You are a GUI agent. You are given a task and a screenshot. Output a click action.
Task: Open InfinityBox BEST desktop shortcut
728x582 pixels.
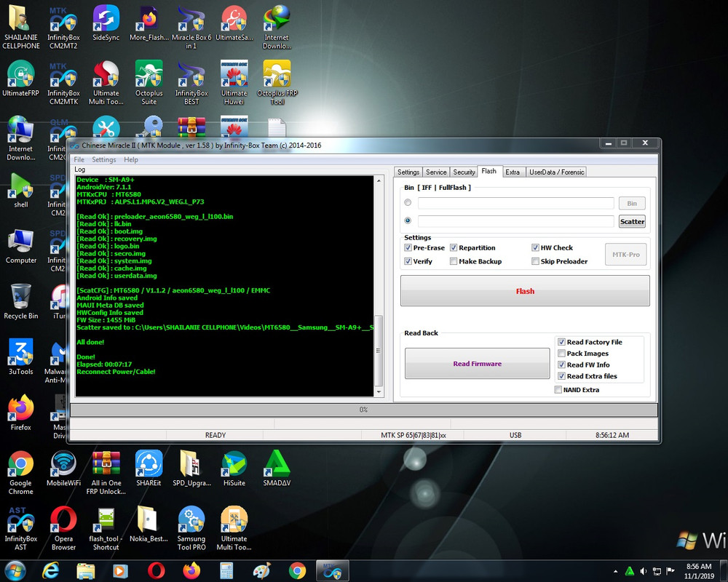pos(191,83)
